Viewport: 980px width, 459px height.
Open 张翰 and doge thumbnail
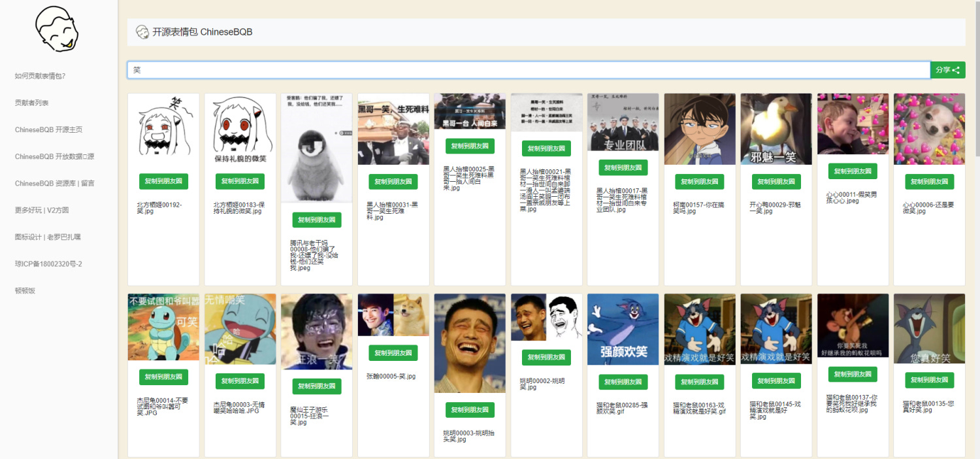click(393, 315)
